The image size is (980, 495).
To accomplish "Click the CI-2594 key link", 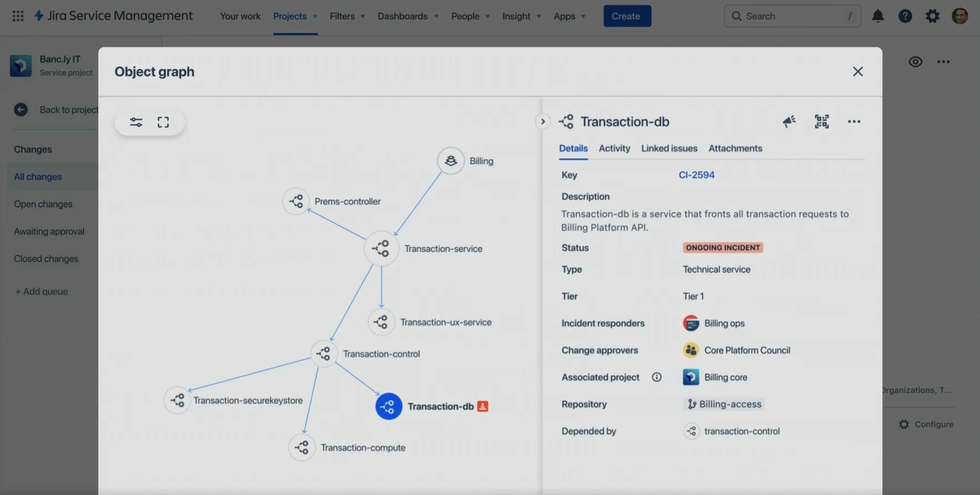I will tap(696, 174).
